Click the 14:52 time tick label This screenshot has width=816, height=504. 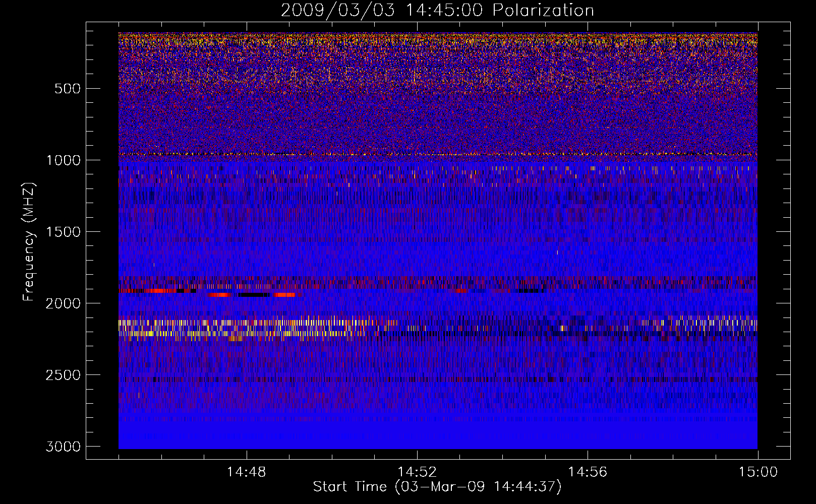417,472
